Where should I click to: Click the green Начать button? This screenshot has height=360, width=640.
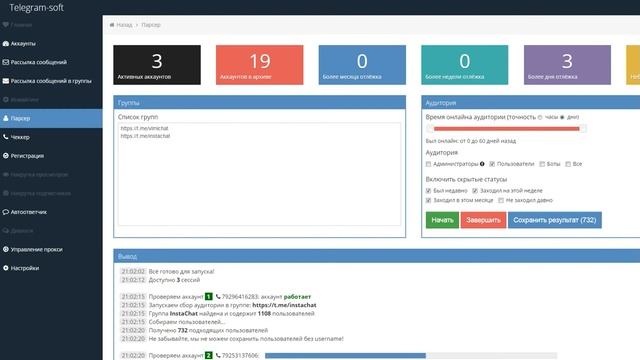442,220
